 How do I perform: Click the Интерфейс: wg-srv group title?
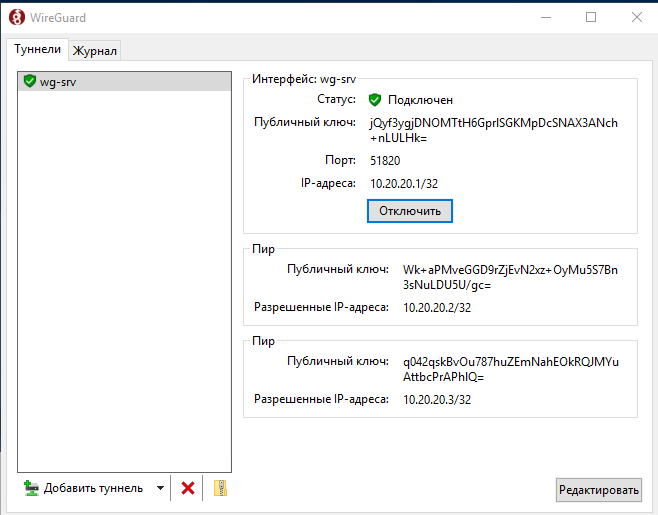pos(304,79)
